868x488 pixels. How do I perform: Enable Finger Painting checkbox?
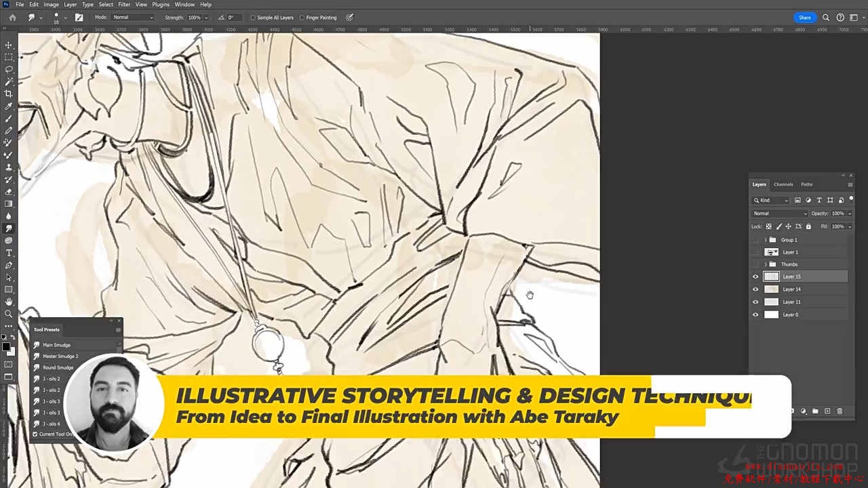pyautogui.click(x=302, y=18)
